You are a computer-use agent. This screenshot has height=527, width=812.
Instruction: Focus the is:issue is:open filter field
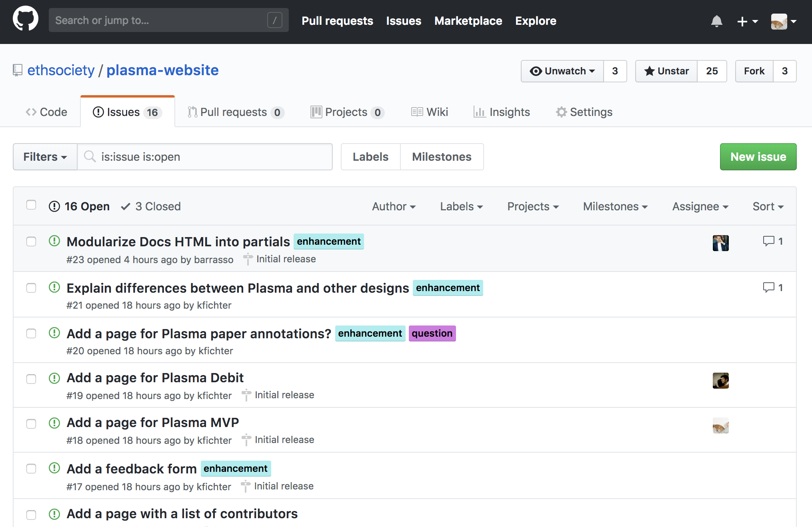[x=205, y=157]
